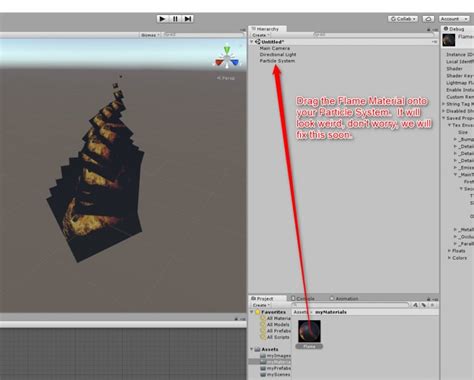This screenshot has width=474, height=380.
Task: Expand Disabled Shader Passes in Inspector
Action: pyautogui.click(x=443, y=111)
